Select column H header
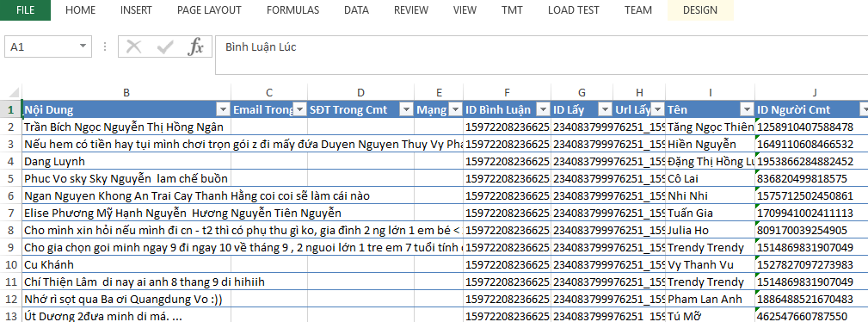This screenshot has width=868, height=322. pos(639,93)
